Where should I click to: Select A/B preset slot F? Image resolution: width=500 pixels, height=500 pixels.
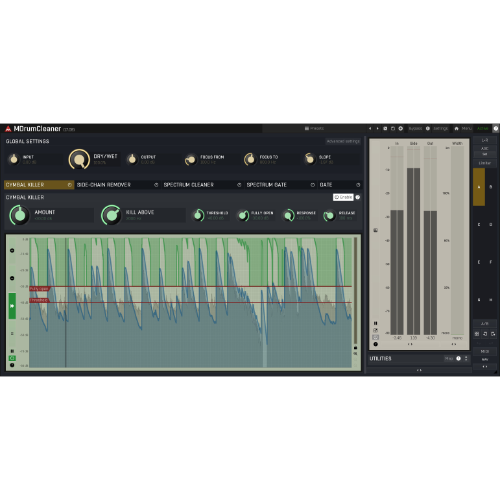coord(491,262)
